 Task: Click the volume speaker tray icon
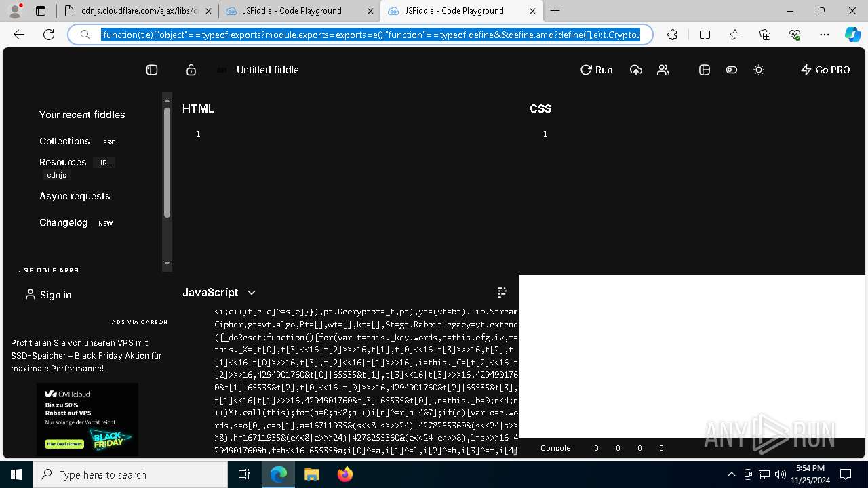780,474
